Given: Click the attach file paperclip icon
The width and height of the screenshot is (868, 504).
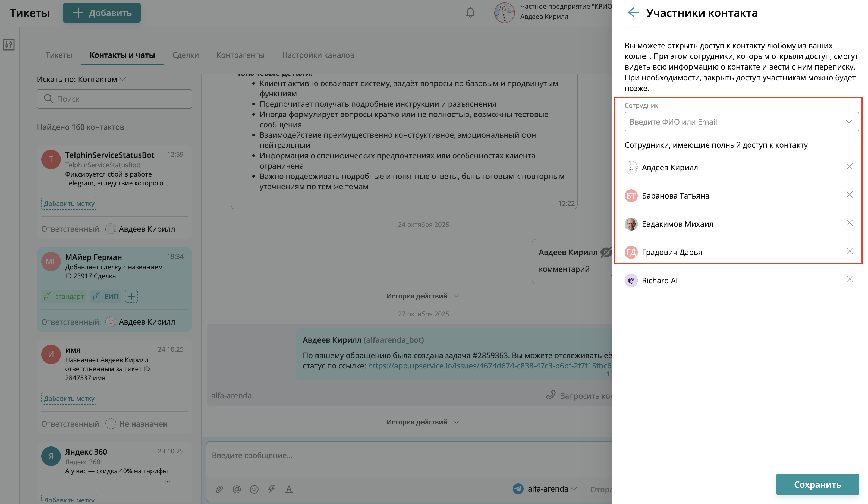Looking at the screenshot, I should [x=219, y=489].
